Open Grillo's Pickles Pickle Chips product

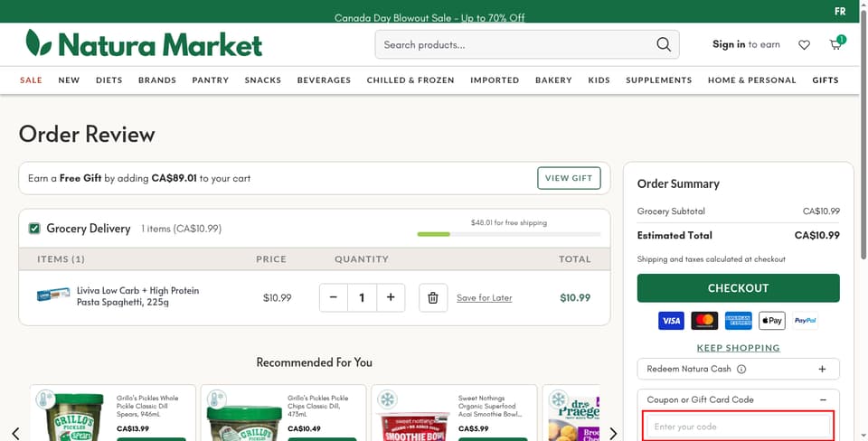pos(318,406)
